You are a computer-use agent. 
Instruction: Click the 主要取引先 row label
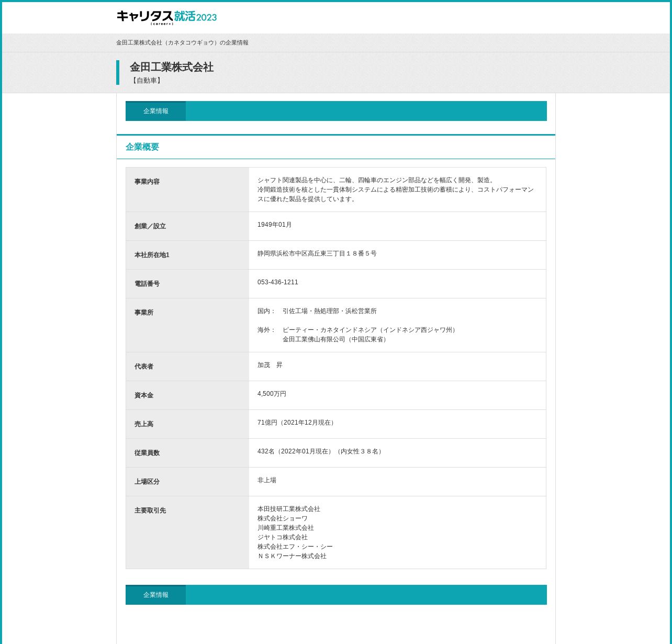[150, 510]
